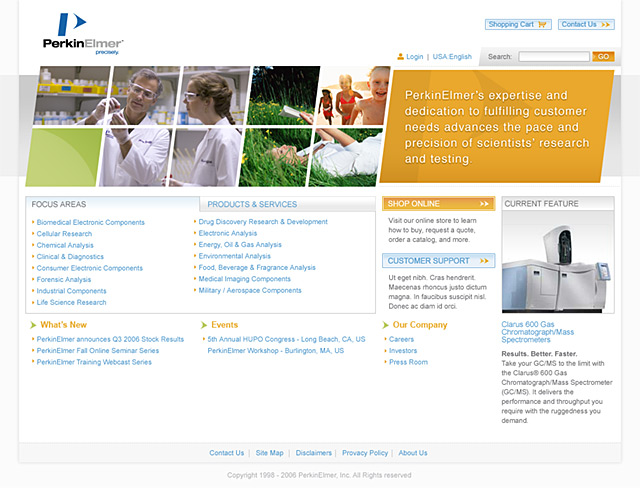Open the Site Map footer link

[x=269, y=453]
